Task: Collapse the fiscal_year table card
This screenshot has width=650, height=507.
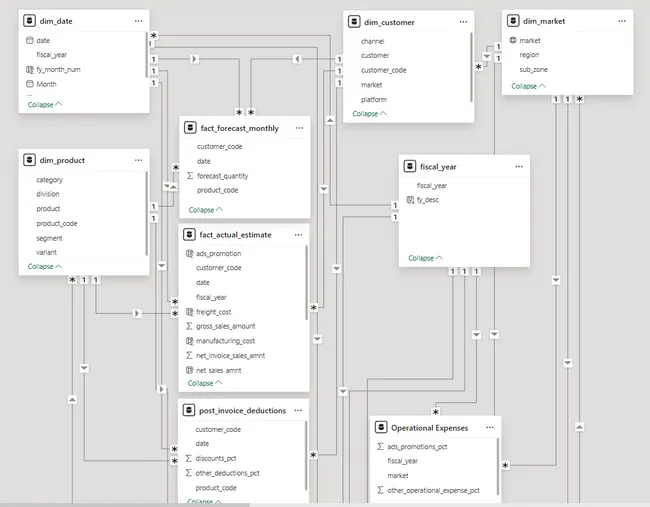Action: pos(426,258)
